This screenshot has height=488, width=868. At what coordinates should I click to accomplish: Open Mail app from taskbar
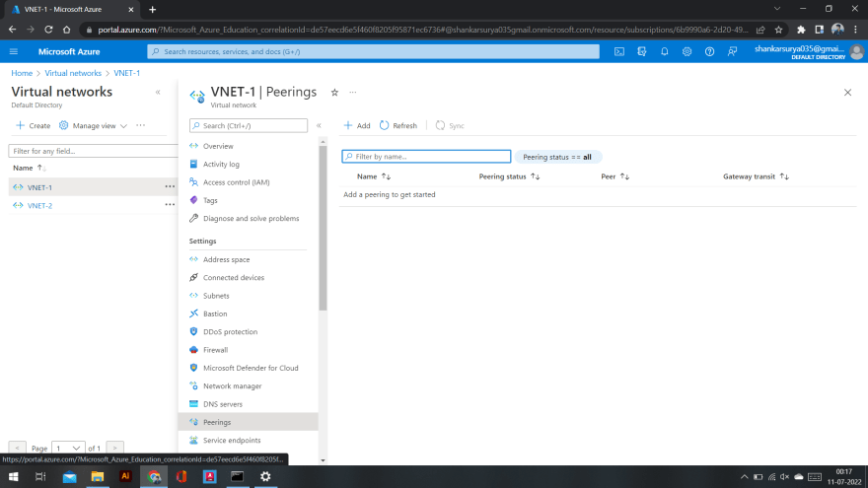[69, 476]
